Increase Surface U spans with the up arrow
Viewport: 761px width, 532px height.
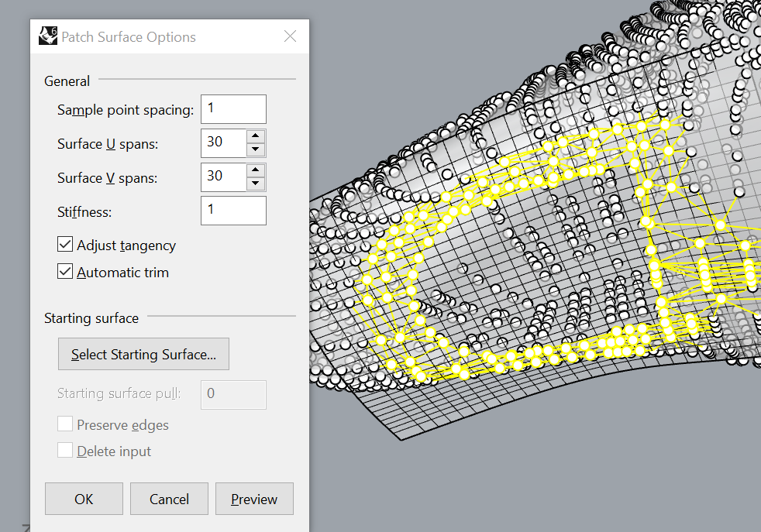(x=256, y=137)
